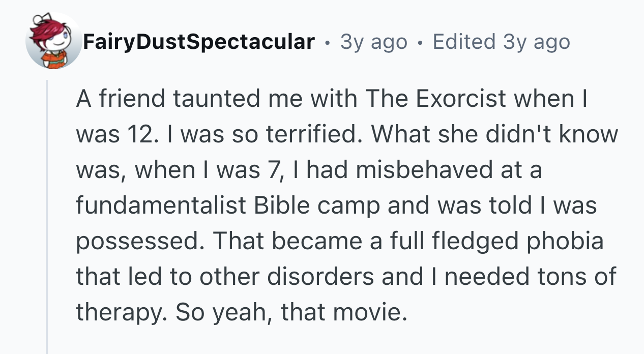Click the first line starting "A friend taunted"

click(332, 98)
